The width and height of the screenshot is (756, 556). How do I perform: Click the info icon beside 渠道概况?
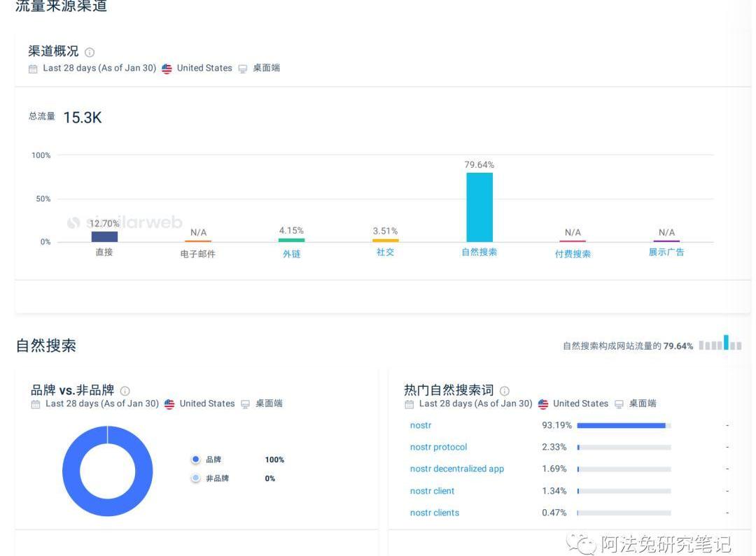click(x=90, y=52)
